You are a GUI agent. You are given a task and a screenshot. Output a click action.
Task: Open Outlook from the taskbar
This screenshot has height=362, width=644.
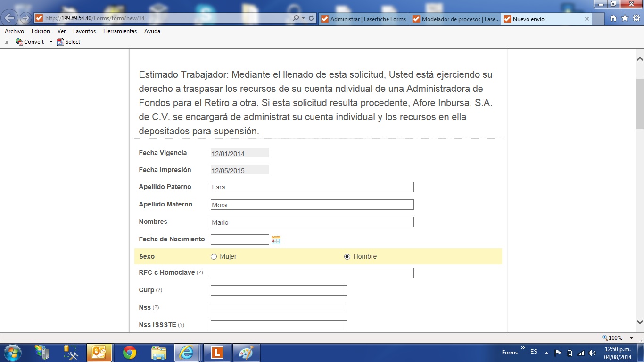click(x=99, y=353)
